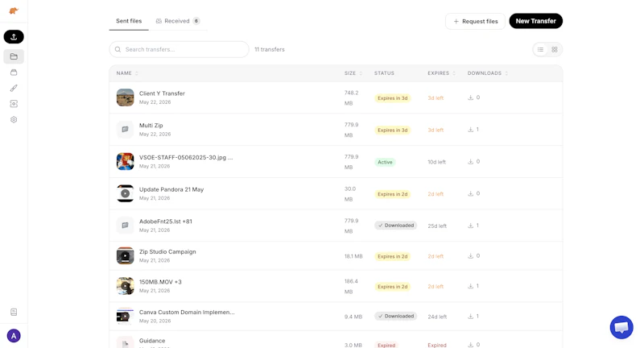Switch to the Sent files tab
Image resolution: width=644 pixels, height=348 pixels.
point(129,21)
